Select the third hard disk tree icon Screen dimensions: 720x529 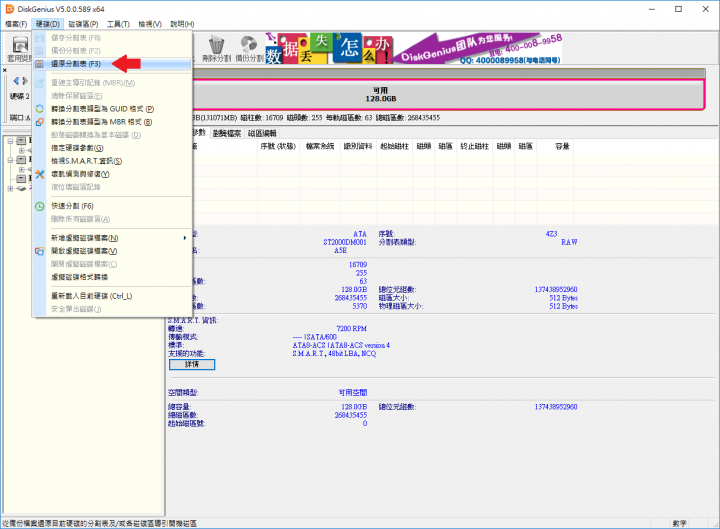point(21,179)
